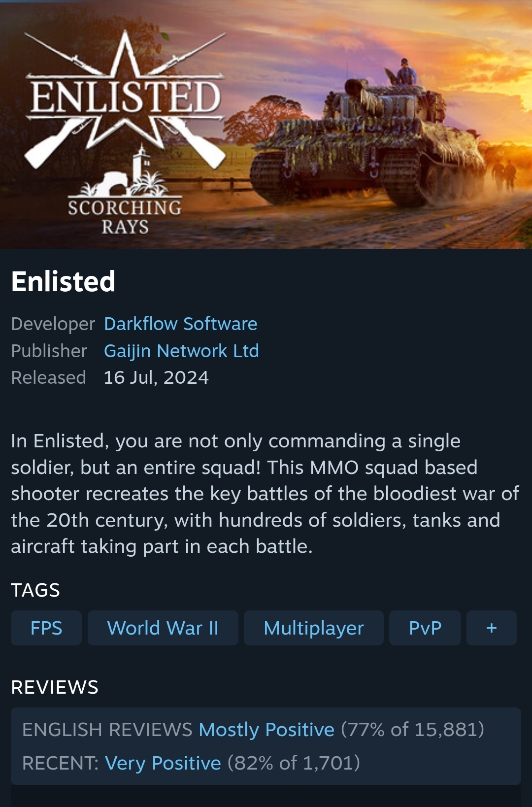Select the Multiplayer tag
Image resolution: width=532 pixels, height=807 pixels.
point(314,628)
